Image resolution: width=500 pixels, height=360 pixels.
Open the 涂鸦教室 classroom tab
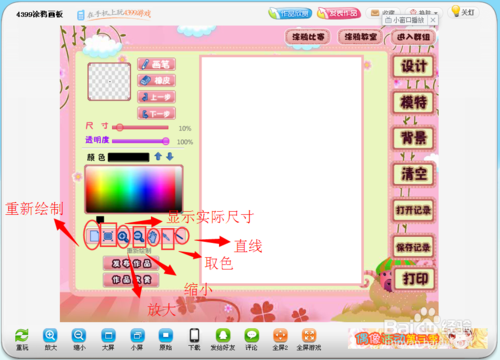(x=360, y=37)
